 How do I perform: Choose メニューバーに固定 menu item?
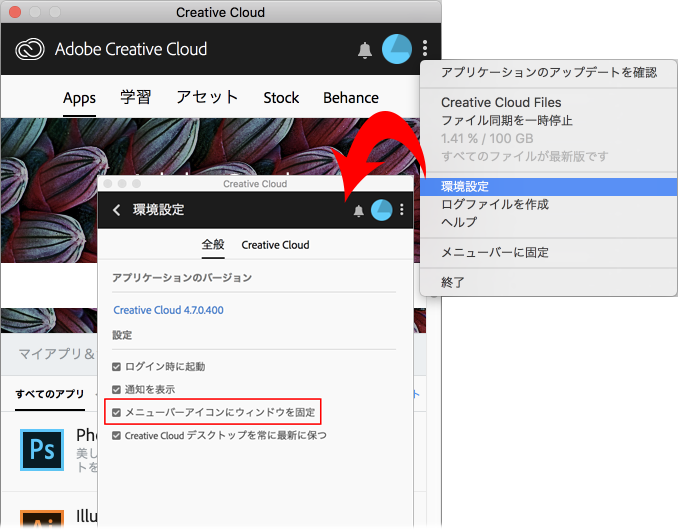tap(549, 252)
